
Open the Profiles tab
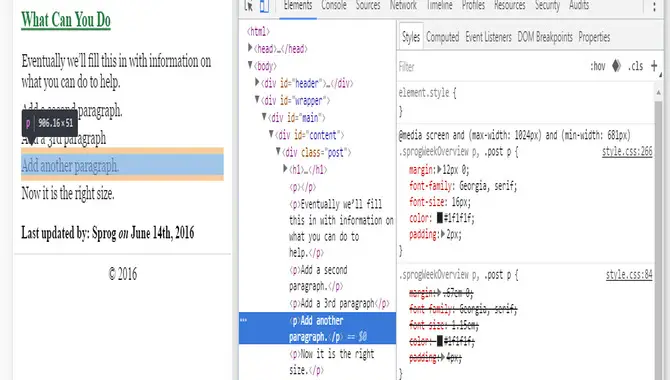coord(473,6)
